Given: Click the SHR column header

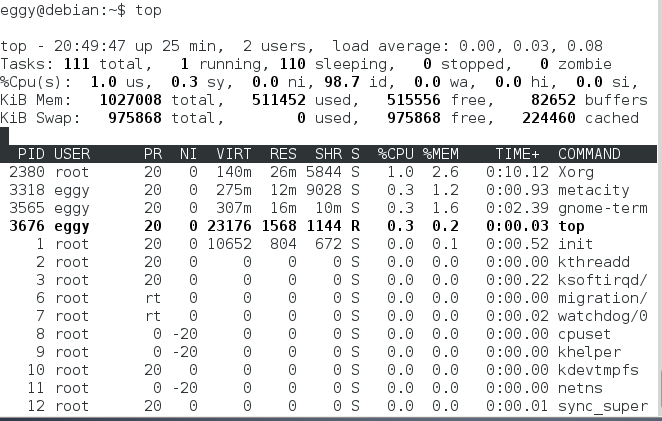Looking at the screenshot, I should [328, 154].
